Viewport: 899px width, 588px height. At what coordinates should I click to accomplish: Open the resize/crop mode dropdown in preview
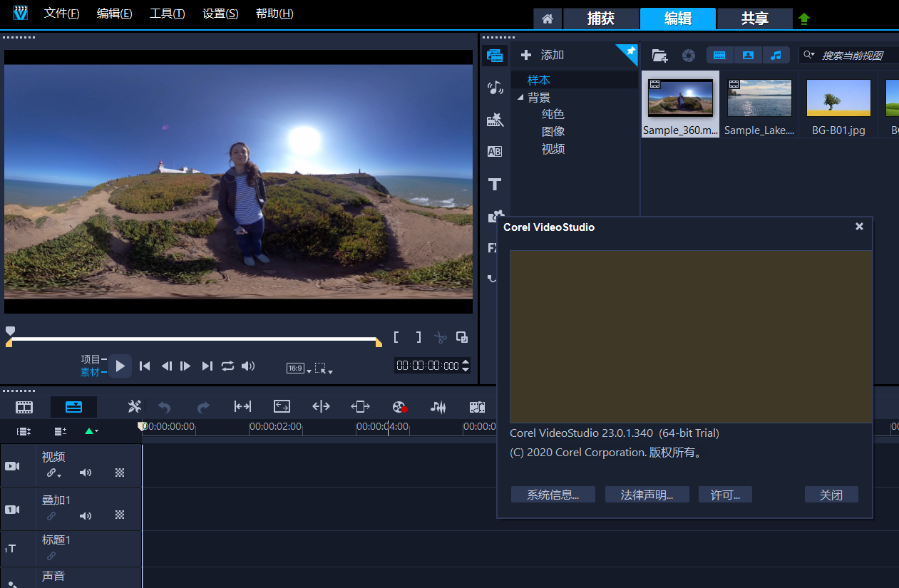pyautogui.click(x=324, y=368)
